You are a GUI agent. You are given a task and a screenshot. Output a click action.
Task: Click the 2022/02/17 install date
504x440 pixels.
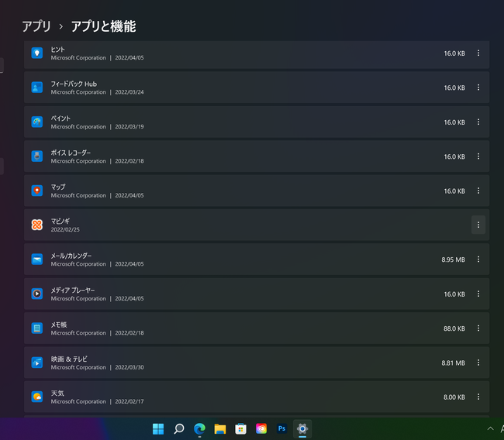[129, 401]
